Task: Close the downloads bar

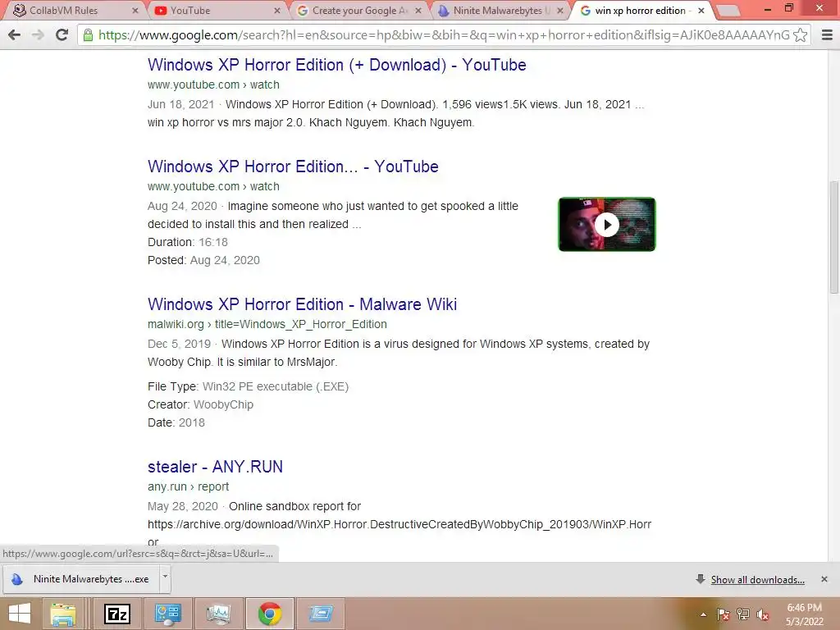Action: [x=824, y=579]
